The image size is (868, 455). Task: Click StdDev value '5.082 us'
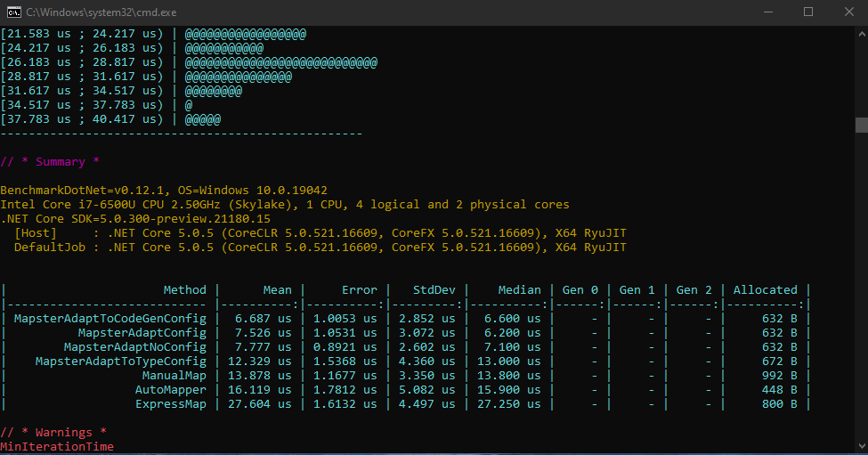[426, 390]
